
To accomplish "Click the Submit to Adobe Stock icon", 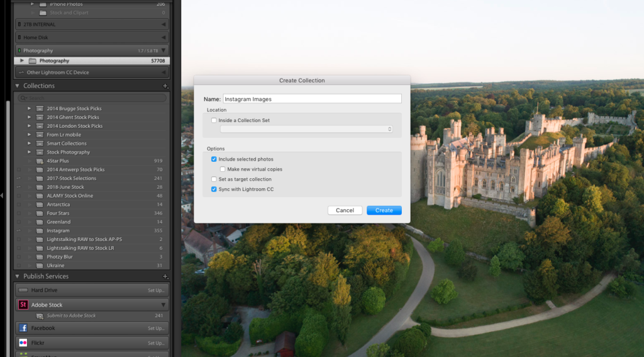I will click(40, 316).
